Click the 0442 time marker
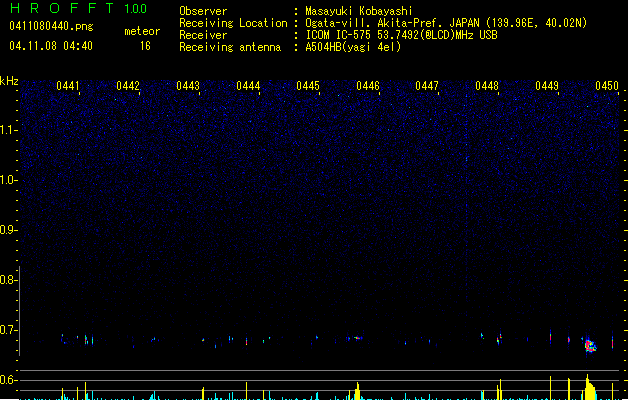This screenshot has height=400, width=629. click(128, 86)
